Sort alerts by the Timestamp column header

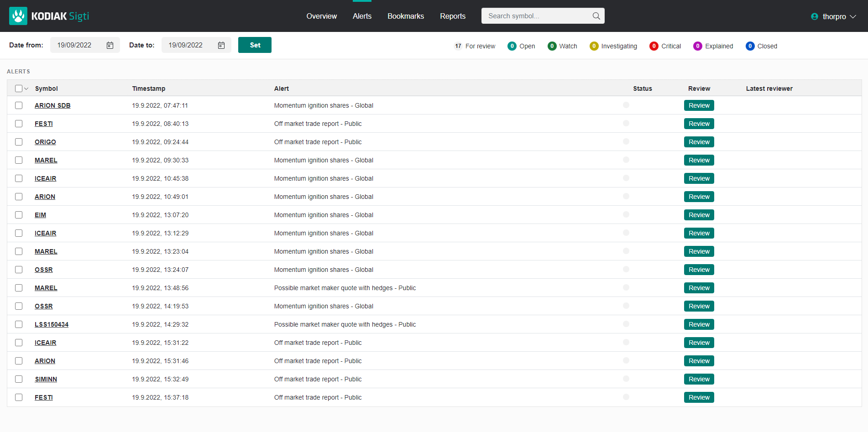point(149,88)
